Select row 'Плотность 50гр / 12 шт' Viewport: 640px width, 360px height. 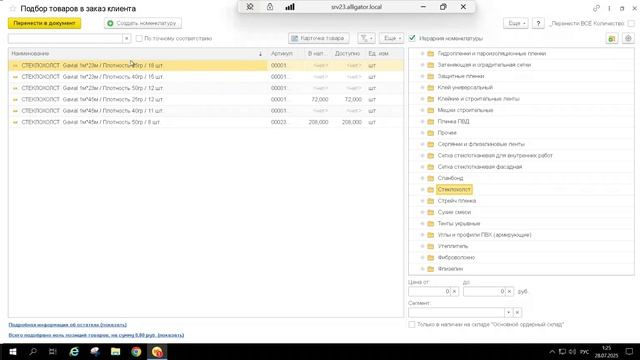coord(206,88)
